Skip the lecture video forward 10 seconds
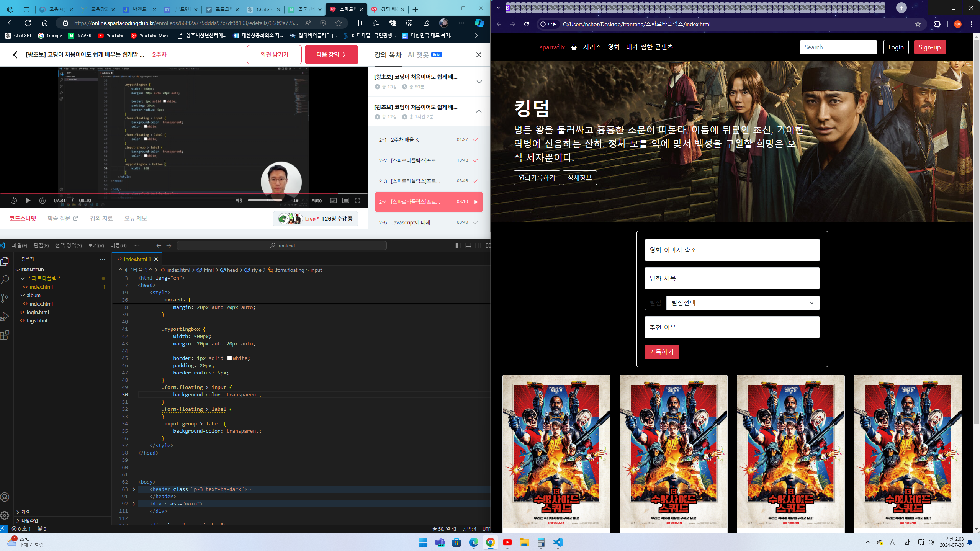 pos(43,200)
